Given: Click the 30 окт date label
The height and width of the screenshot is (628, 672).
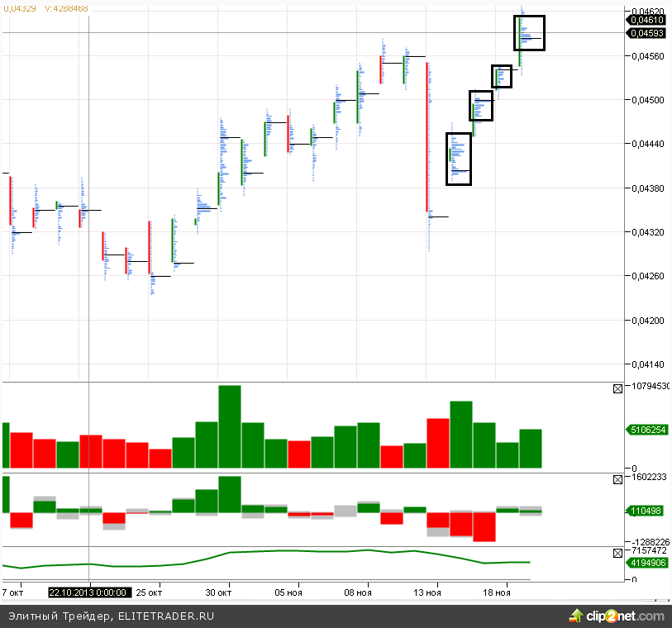Looking at the screenshot, I should [218, 592].
